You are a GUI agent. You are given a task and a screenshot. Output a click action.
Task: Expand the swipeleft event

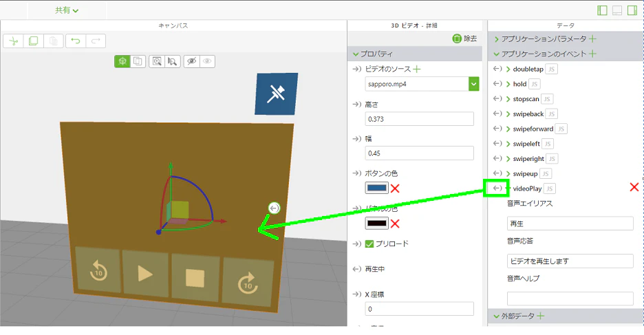click(x=508, y=144)
